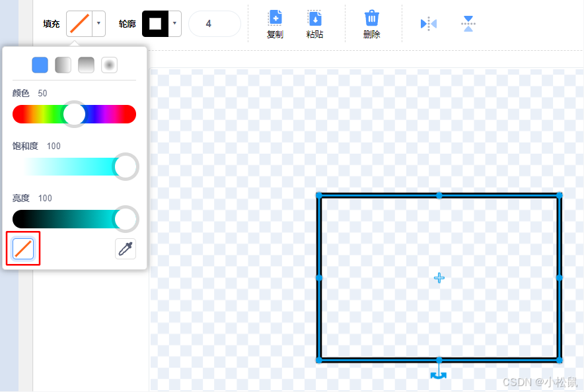Click the saturation (饱和度) slider handle
This screenshot has width=584, height=392.
(x=126, y=166)
